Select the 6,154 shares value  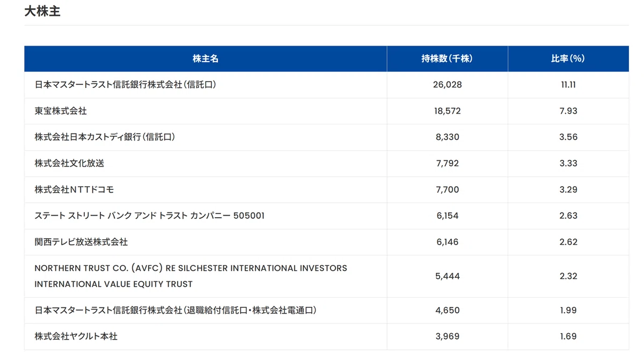point(448,216)
